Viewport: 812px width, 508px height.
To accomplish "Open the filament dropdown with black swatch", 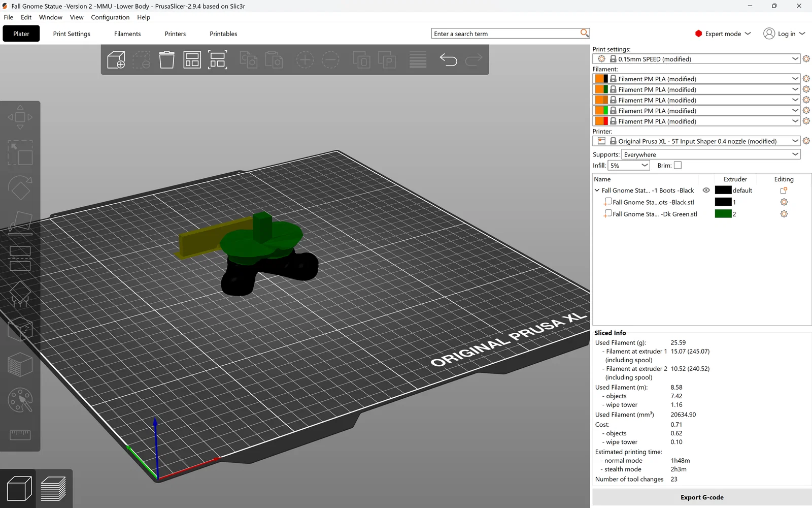I will pyautogui.click(x=696, y=79).
